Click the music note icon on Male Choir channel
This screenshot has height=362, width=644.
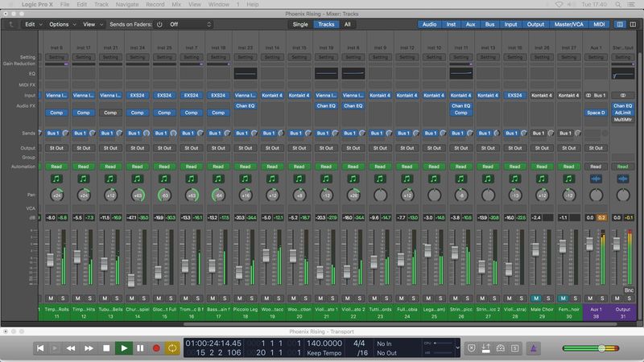(x=542, y=179)
